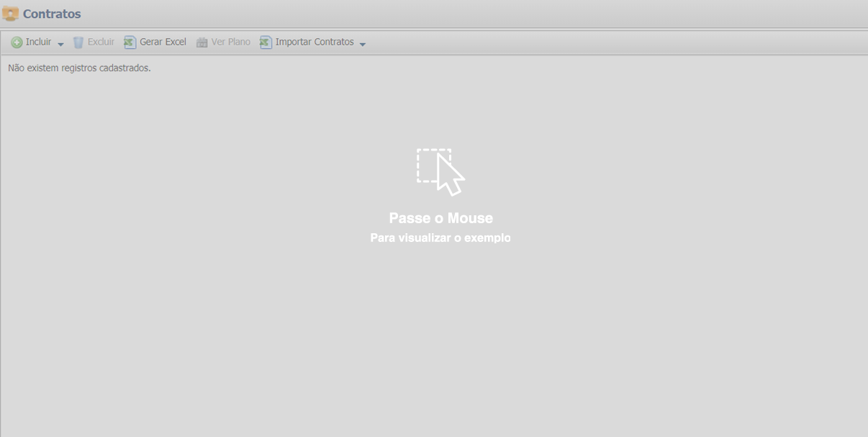Click the trash can Excluir icon
Image resolution: width=868 pixels, height=437 pixels.
click(78, 42)
